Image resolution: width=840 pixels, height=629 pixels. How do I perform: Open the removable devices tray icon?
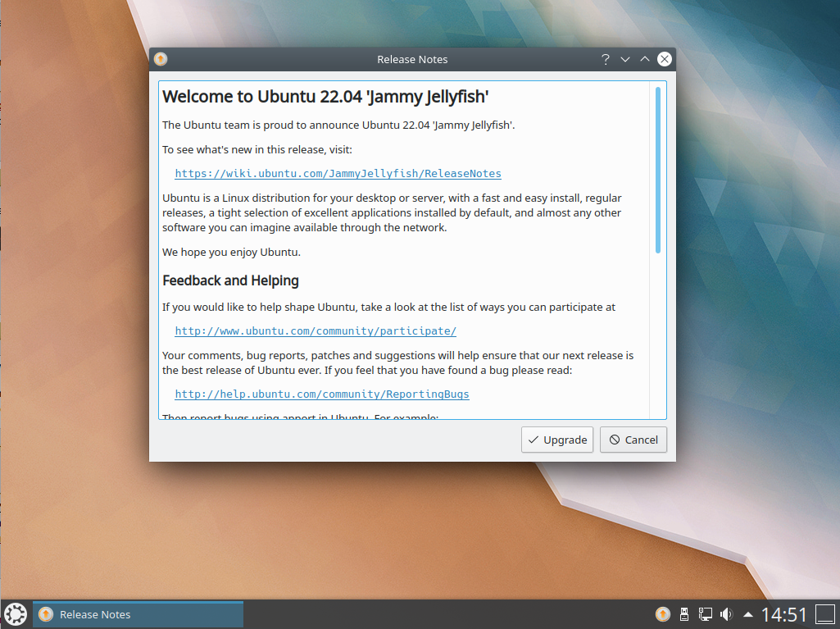684,614
